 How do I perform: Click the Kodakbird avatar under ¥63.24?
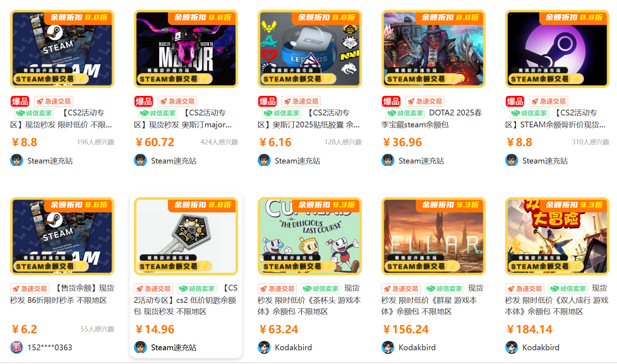264,347
